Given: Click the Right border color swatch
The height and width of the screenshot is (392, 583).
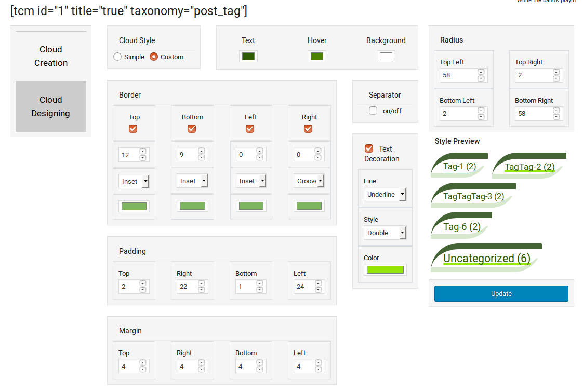Looking at the screenshot, I should click(309, 206).
